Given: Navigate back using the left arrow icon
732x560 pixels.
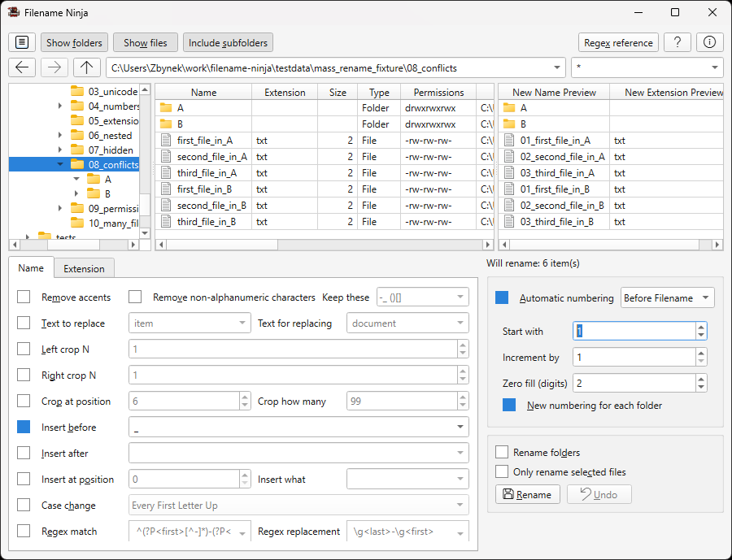Looking at the screenshot, I should [21, 67].
